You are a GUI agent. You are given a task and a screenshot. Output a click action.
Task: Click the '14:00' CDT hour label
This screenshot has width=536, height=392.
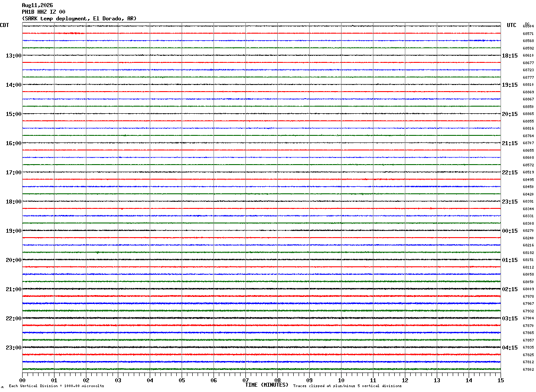pyautogui.click(x=14, y=85)
